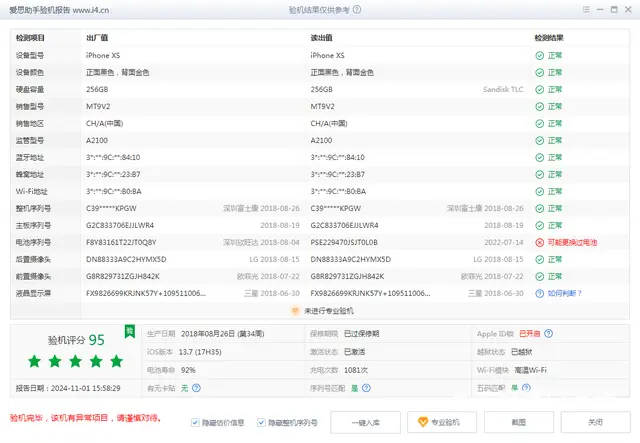The width and height of the screenshot is (640, 443).
Task: Click the green check icon in the 硬盘容量 row
Action: [540, 89]
